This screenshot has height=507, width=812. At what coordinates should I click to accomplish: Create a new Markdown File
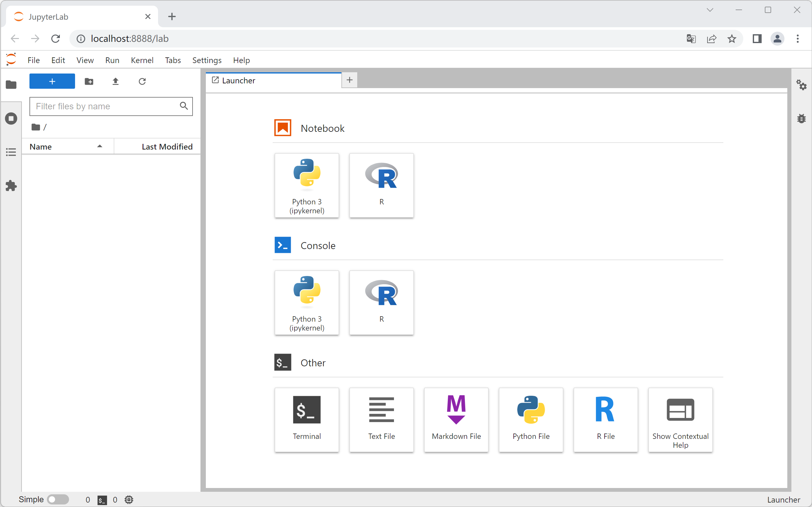tap(456, 420)
